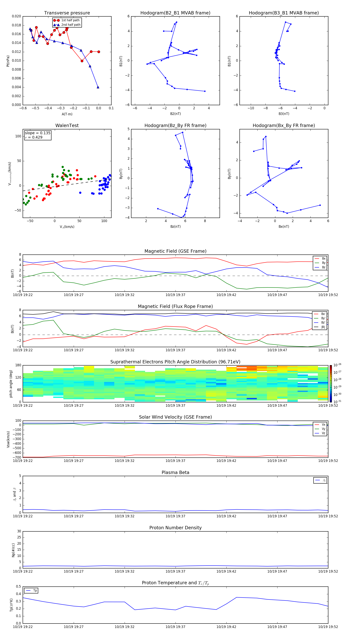Screen dimensions: 351x644
Task: Click the 'slope = 0.135' annotation
Action: click(37, 133)
